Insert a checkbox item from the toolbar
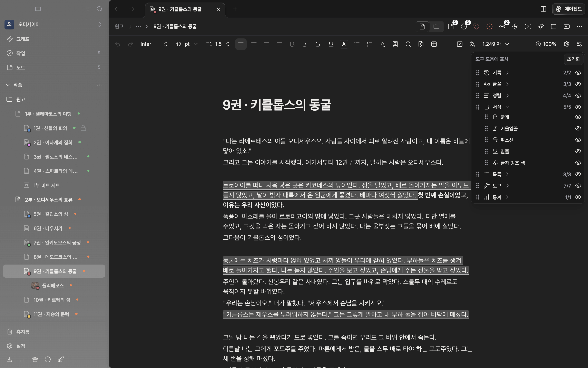This screenshot has height=368, width=588. [460, 44]
